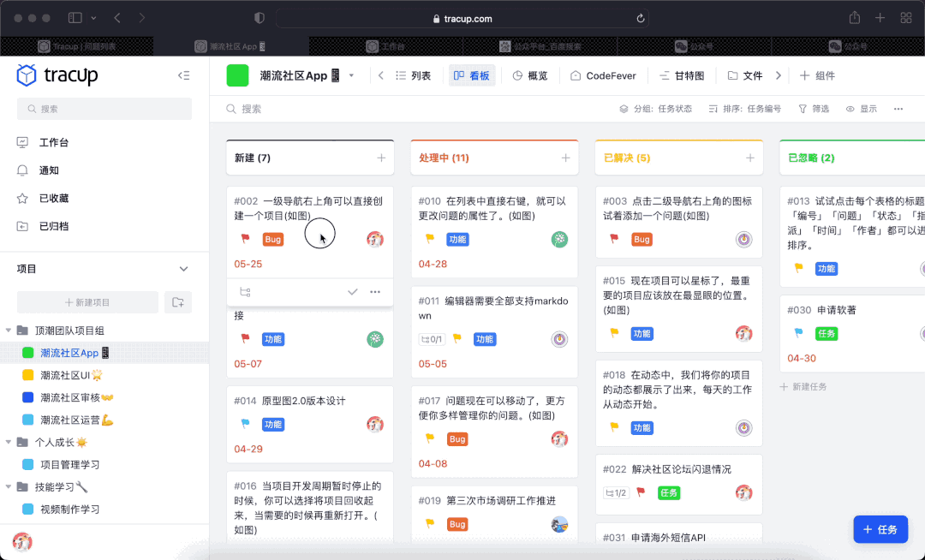Switch to the 甘特图 tab

click(682, 75)
